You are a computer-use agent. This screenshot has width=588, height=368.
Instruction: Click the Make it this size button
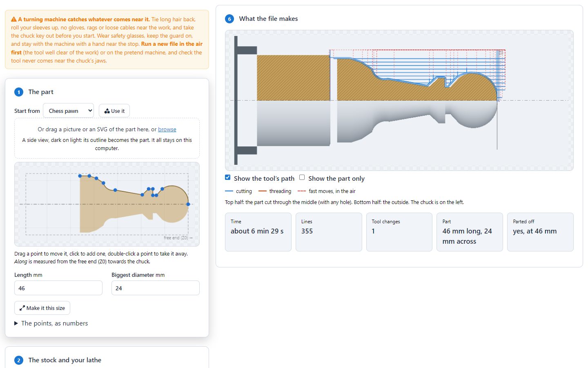[x=42, y=308]
